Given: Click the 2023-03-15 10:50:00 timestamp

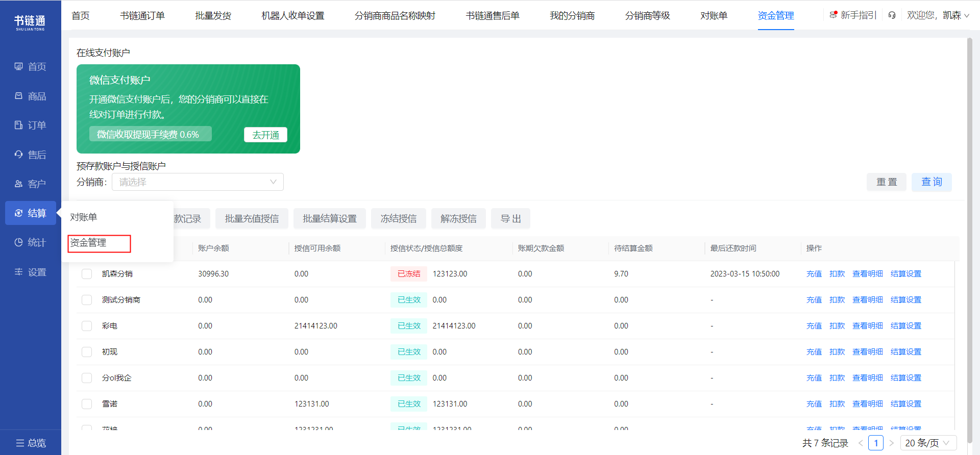Looking at the screenshot, I should 745,274.
